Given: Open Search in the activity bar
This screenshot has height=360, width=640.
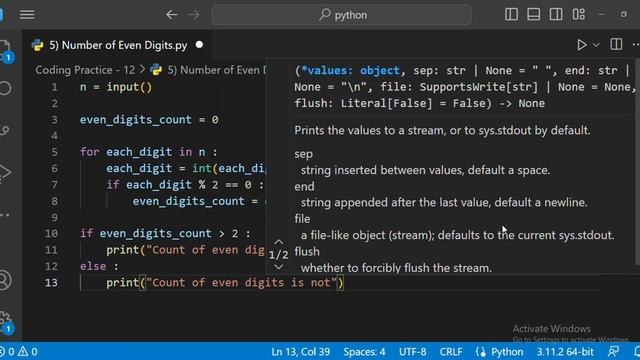Looking at the screenshot, I should pos(5,88).
